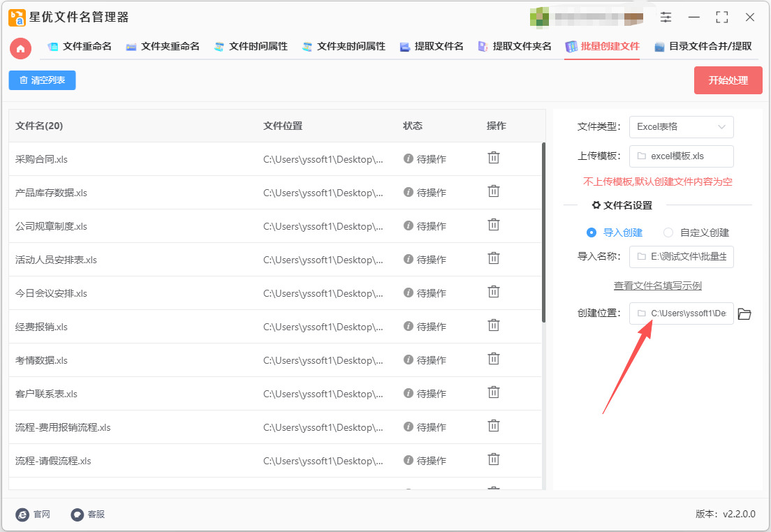
Task: Remove 今日会议安排.xls with its trash icon
Action: coord(493,292)
